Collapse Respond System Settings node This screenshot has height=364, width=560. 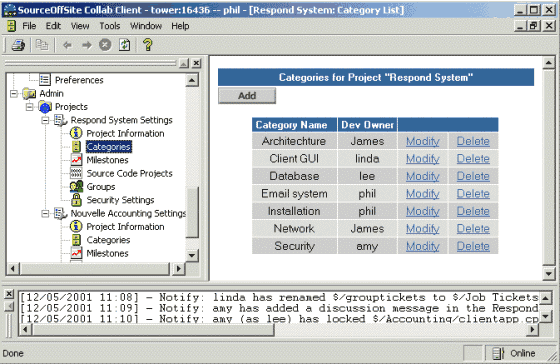[x=45, y=120]
